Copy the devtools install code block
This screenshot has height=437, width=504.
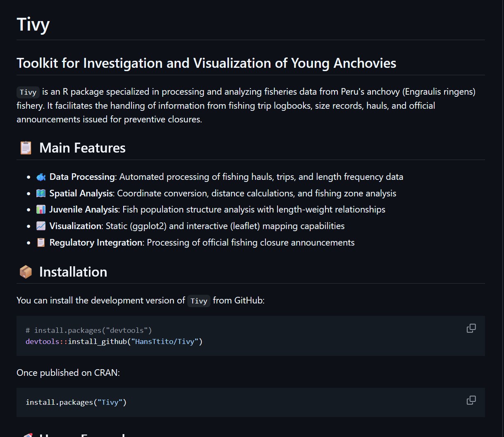(471, 328)
